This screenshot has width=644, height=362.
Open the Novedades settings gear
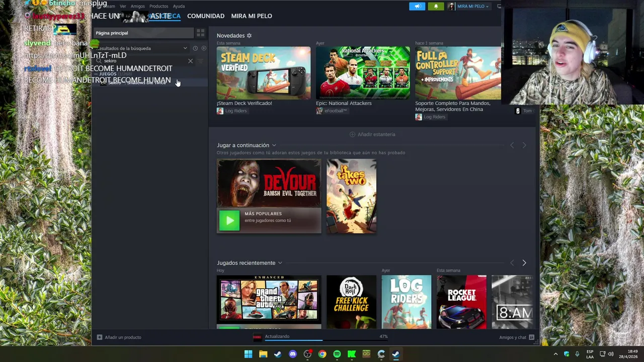[249, 36]
